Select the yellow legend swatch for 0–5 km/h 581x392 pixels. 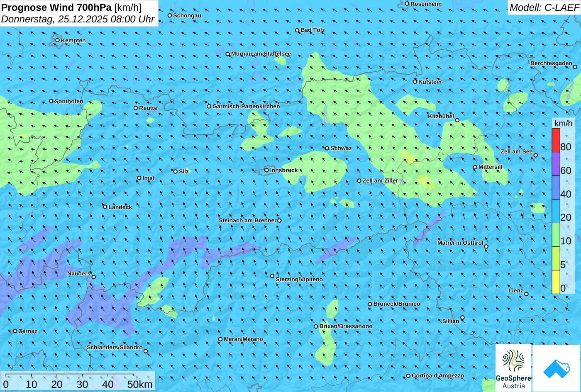[556, 282]
